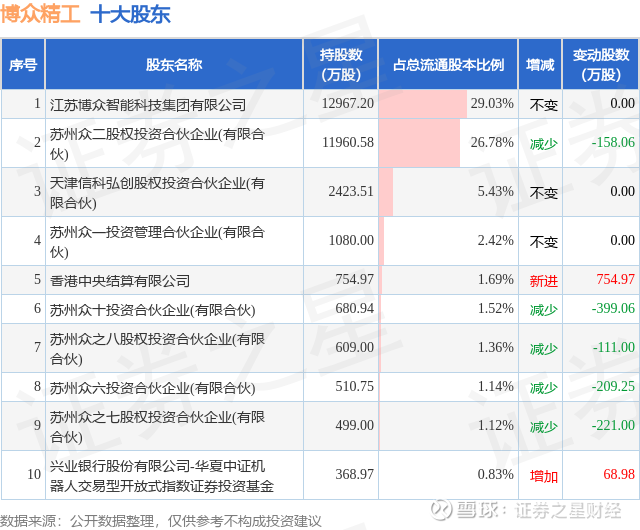640x530 pixels.
Task: Click shareholder 苏州众六投资合伙企业
Action: (x=153, y=388)
